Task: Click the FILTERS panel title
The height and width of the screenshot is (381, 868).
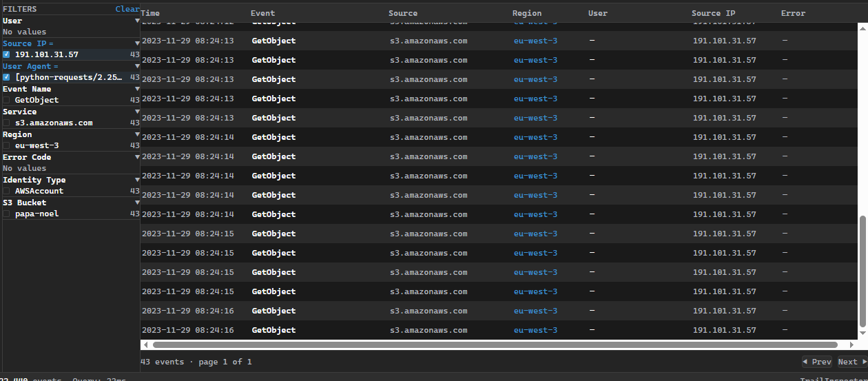Action: click(x=20, y=9)
